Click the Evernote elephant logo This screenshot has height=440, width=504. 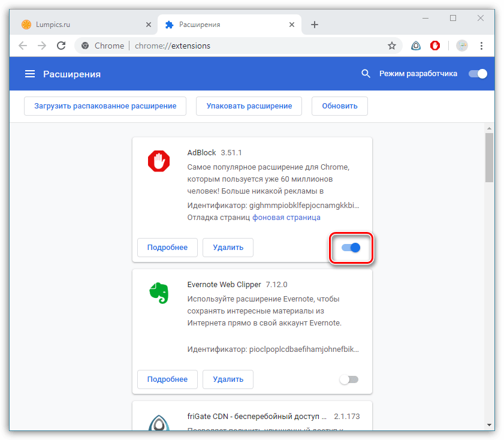(159, 293)
